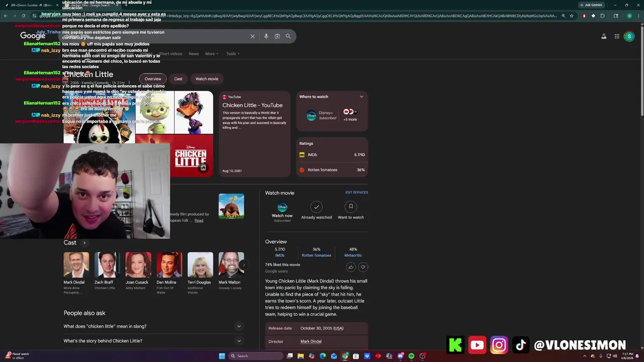Open Dan Molina cast card
This screenshot has width=644, height=362.
tap(169, 274)
